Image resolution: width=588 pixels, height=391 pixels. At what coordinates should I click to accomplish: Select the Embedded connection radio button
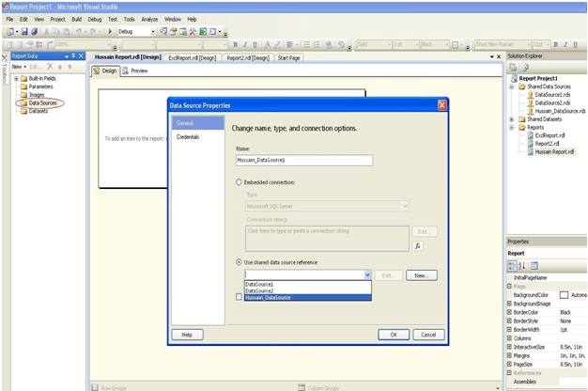pyautogui.click(x=239, y=182)
